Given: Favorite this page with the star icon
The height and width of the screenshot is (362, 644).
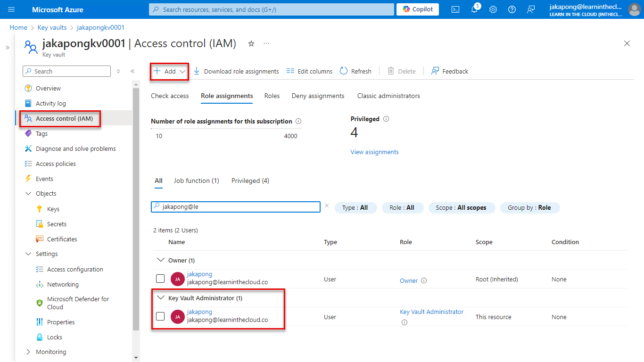Looking at the screenshot, I should [x=251, y=43].
